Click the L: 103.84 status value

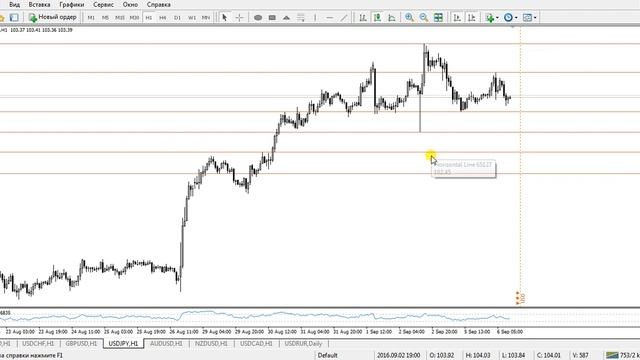pos(513,356)
